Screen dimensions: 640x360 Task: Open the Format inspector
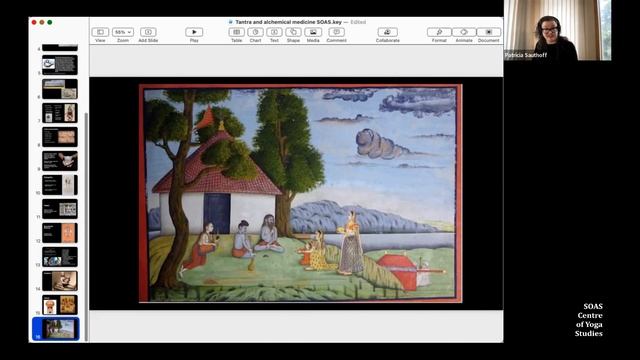click(439, 32)
